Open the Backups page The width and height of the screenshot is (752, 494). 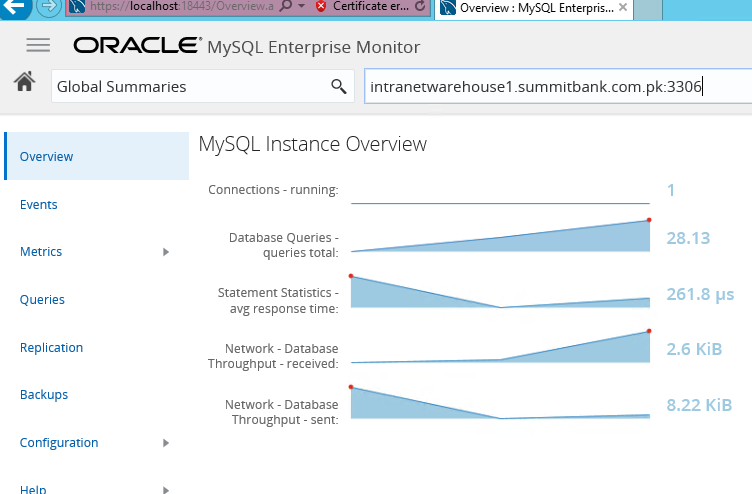44,395
